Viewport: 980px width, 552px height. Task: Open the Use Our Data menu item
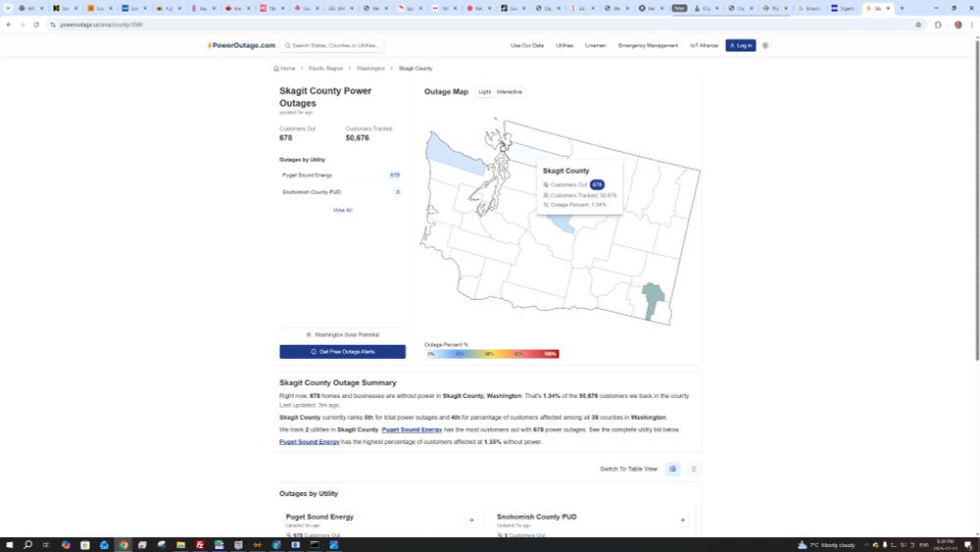point(527,46)
